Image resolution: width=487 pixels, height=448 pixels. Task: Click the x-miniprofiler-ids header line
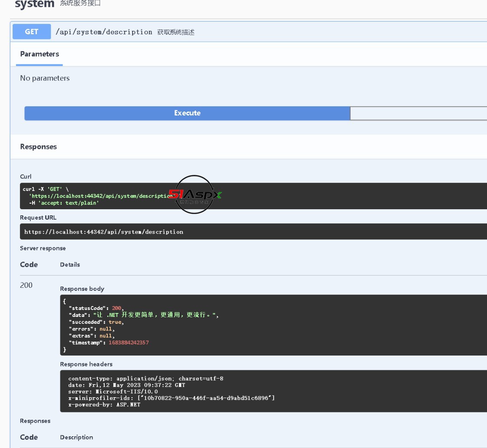point(171,398)
